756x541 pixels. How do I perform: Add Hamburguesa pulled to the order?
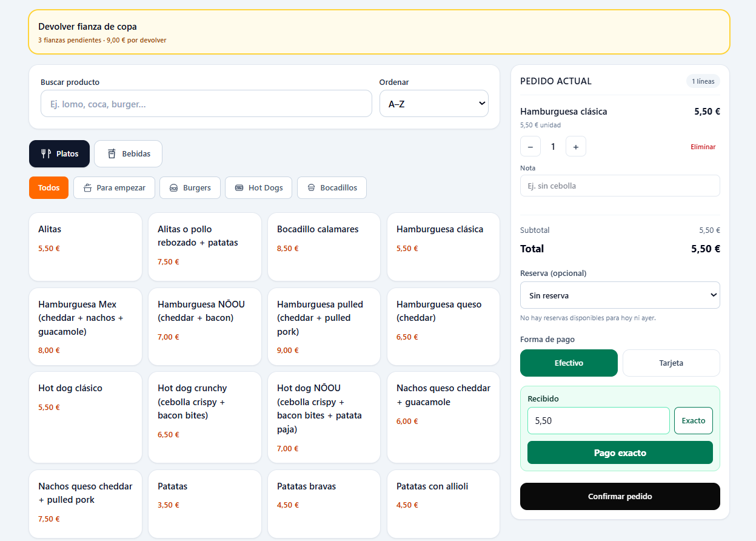tap(324, 327)
